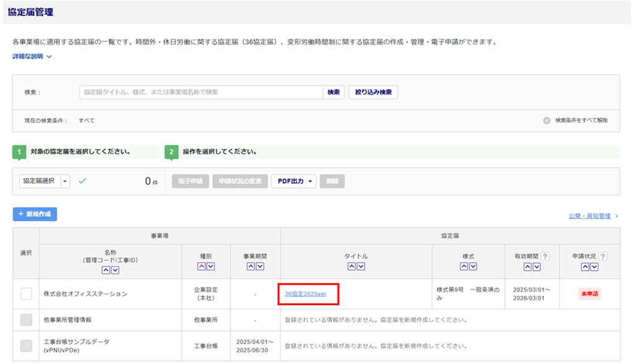Expand the 詳細な説明 section
The height and width of the screenshot is (364, 633).
click(x=32, y=57)
